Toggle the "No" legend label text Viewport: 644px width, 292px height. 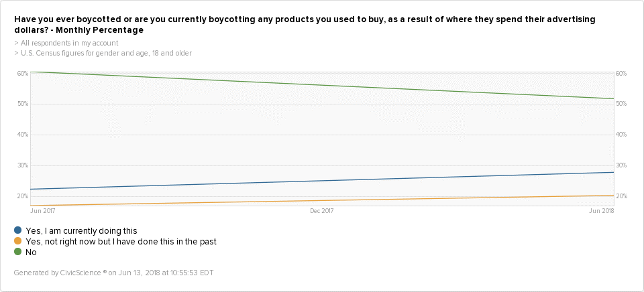point(30,252)
